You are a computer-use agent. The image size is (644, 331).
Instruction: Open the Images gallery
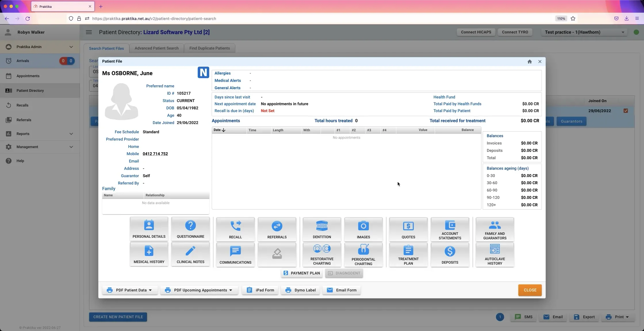tap(363, 229)
